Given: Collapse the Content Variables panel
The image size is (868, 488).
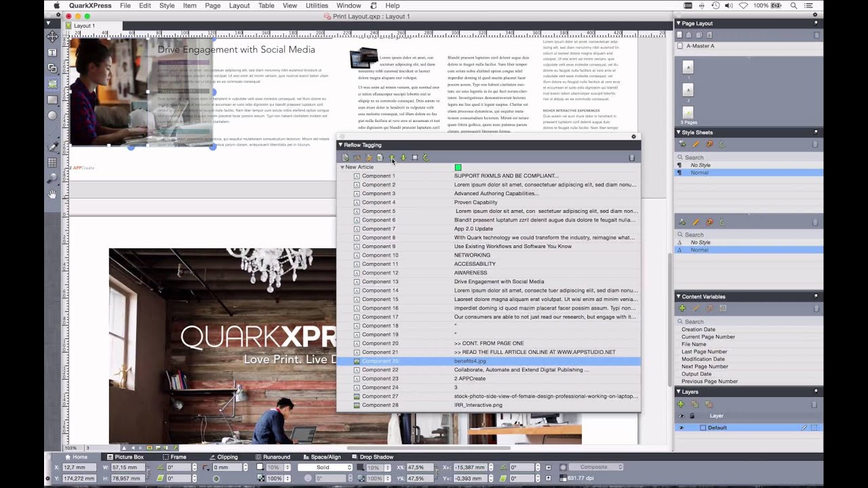Looking at the screenshot, I should [678, 297].
